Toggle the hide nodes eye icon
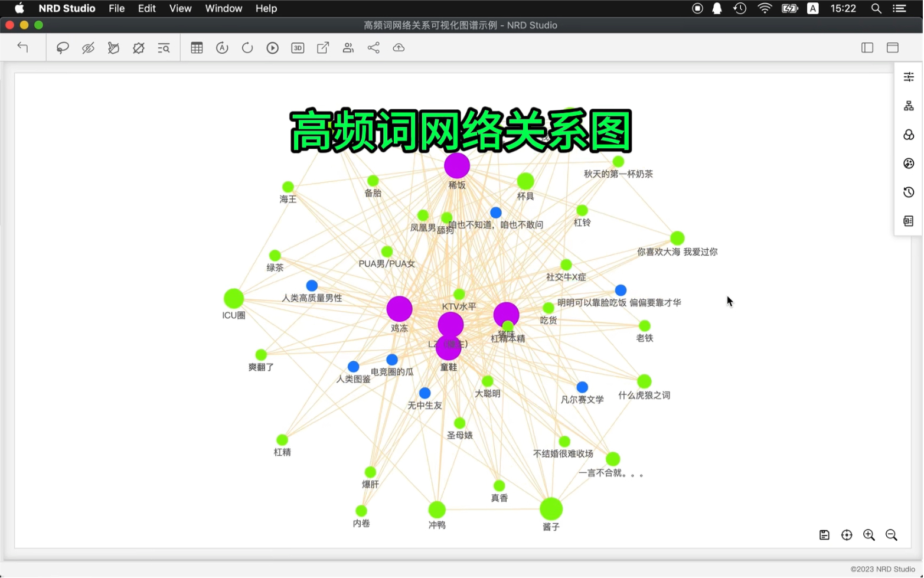Viewport: 924px width, 578px height. pyautogui.click(x=88, y=48)
